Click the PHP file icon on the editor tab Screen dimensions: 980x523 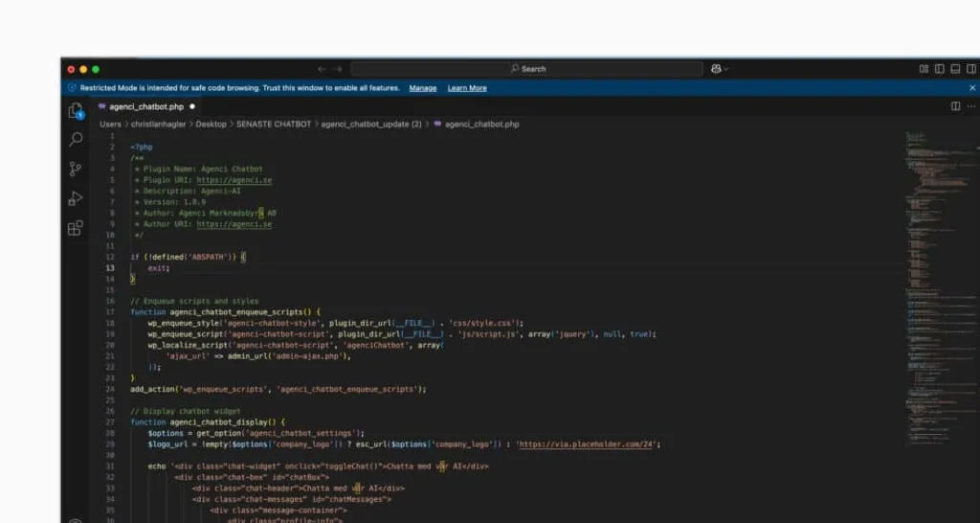[102, 107]
